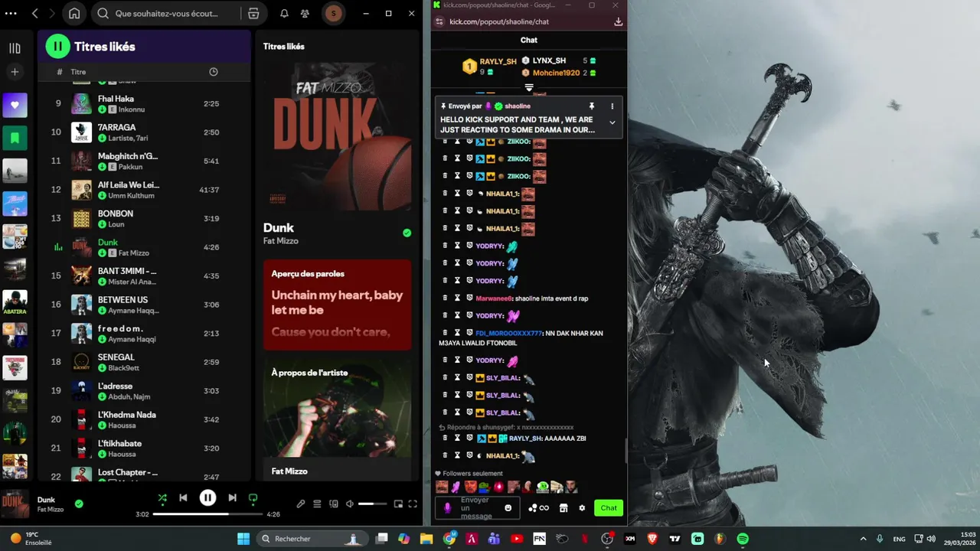The height and width of the screenshot is (551, 980).
Task: Click the Rechercher taskbar search box
Action: tap(312, 539)
